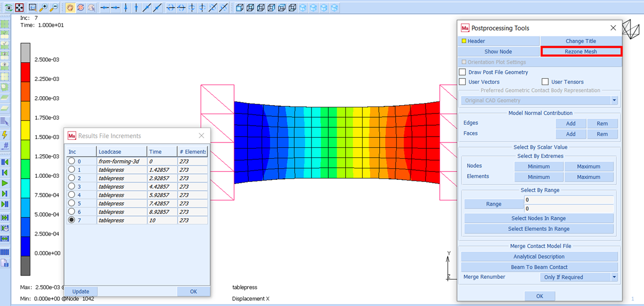Click the green play arrow in left sidebar
This screenshot has height=306, width=644.
coord(5,183)
